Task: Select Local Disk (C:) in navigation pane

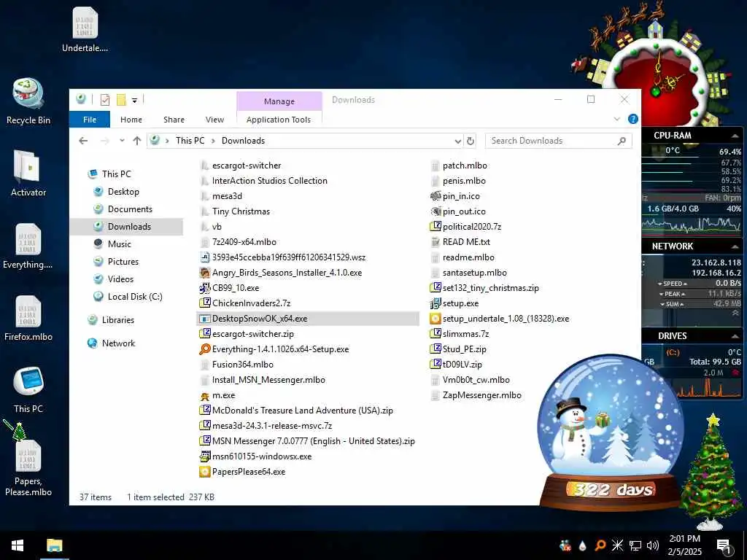Action: pos(135,297)
